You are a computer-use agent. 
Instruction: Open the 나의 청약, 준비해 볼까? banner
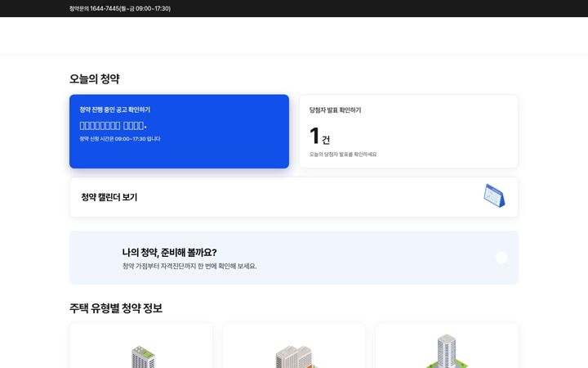[294, 258]
